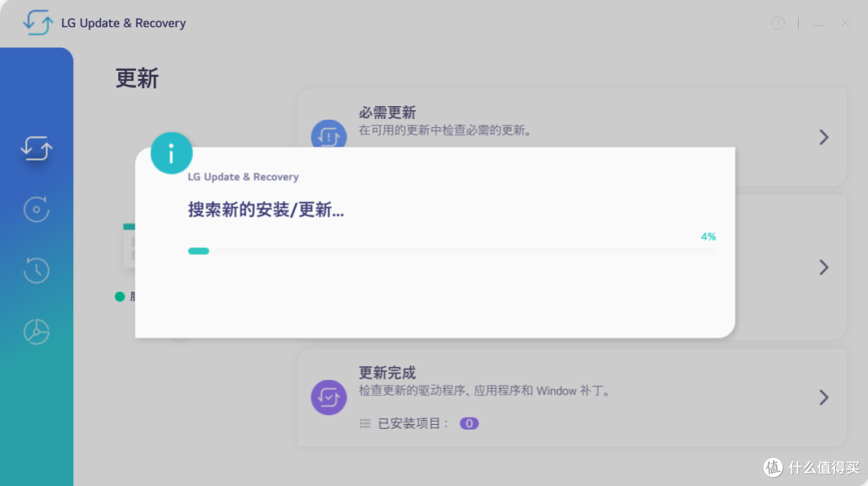The width and height of the screenshot is (868, 486).
Task: Click the green status dot
Action: pos(120,296)
